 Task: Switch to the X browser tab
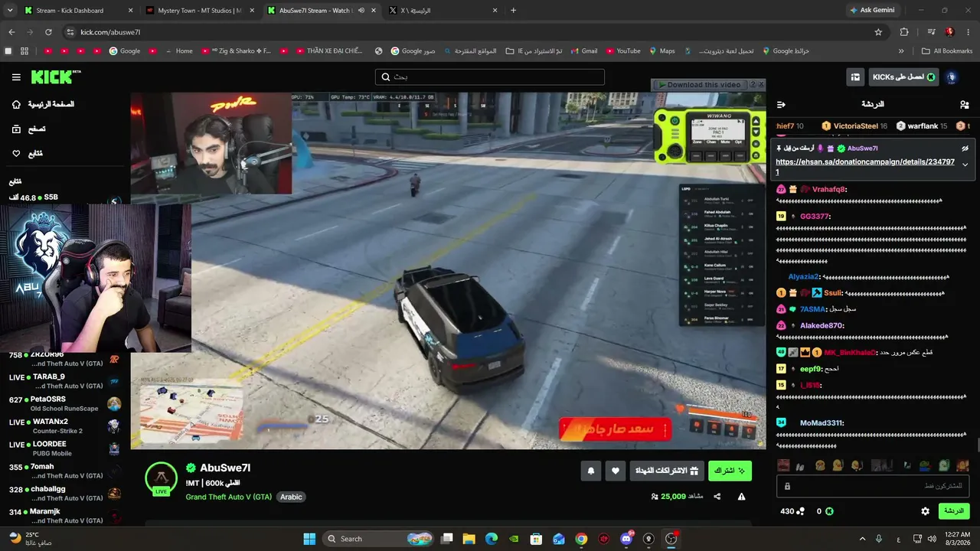coord(443,11)
